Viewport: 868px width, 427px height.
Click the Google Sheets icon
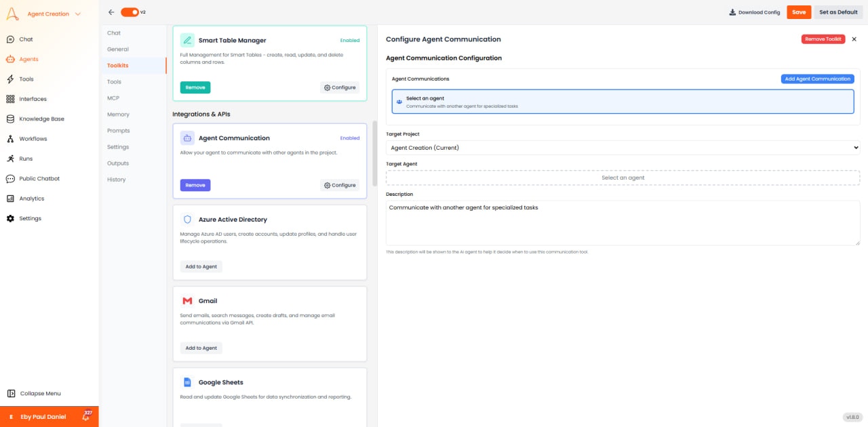point(186,382)
